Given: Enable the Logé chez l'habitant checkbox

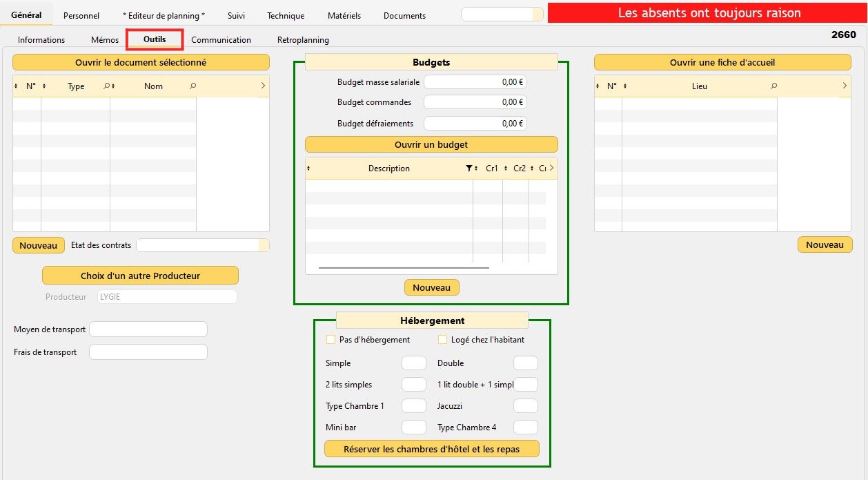Looking at the screenshot, I should point(442,340).
